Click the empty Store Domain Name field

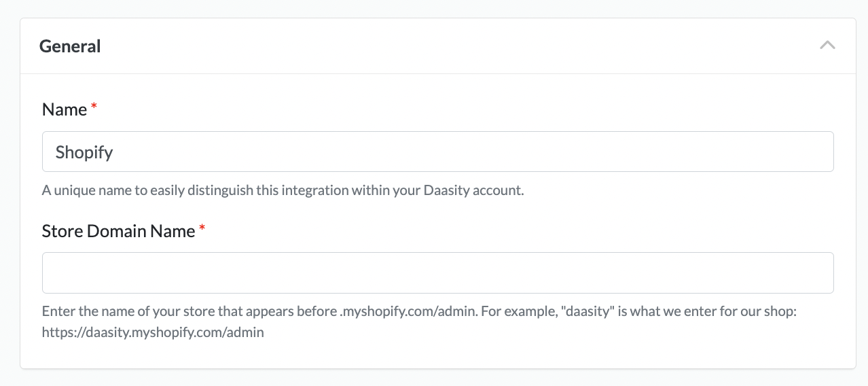(437, 273)
